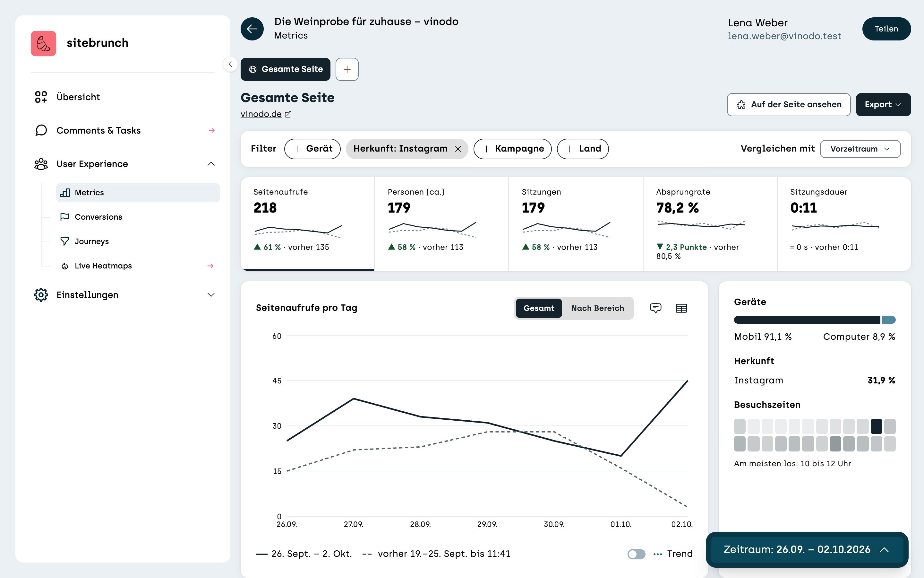Click the dark Mobil segment of Geräte bar
The height and width of the screenshot is (578, 924).
point(807,320)
